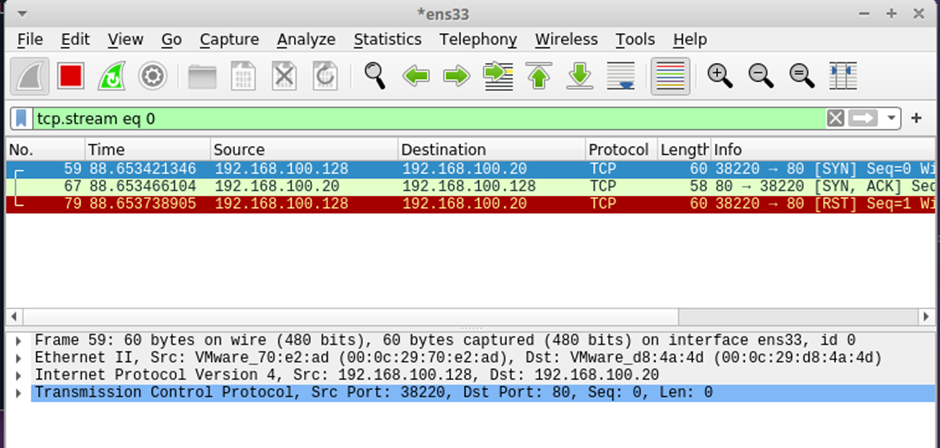Open the Statistics menu
Image resolution: width=940 pixels, height=448 pixels.
[387, 40]
